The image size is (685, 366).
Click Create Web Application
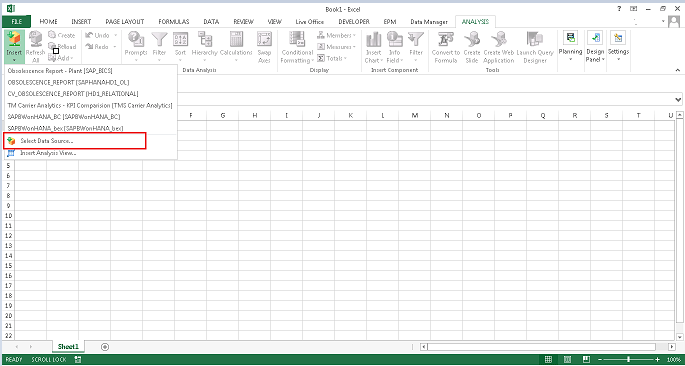(498, 39)
